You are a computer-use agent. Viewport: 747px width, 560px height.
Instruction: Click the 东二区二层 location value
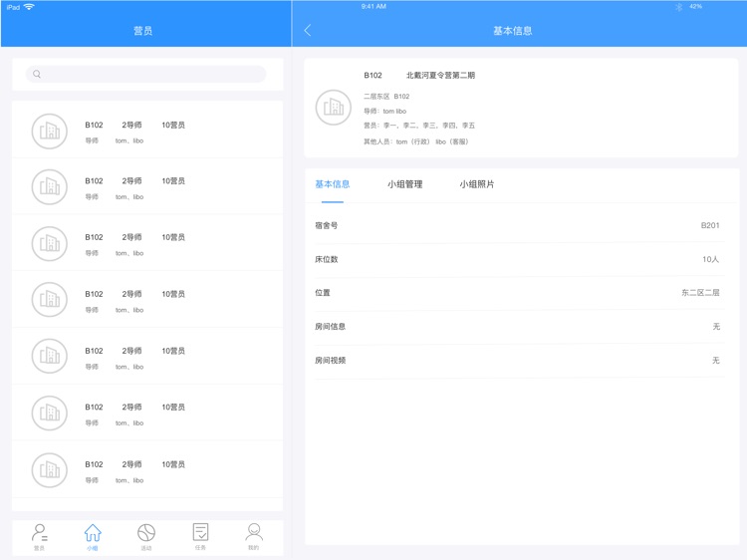pos(700,293)
